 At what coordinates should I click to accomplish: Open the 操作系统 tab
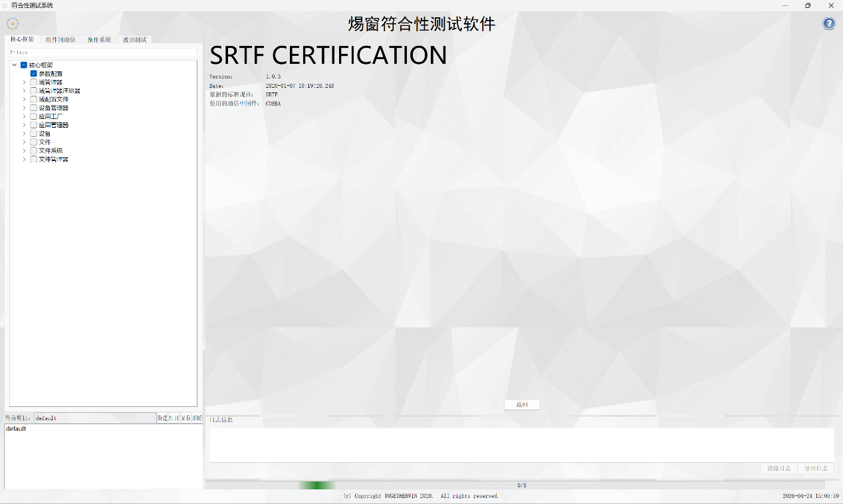tap(99, 40)
